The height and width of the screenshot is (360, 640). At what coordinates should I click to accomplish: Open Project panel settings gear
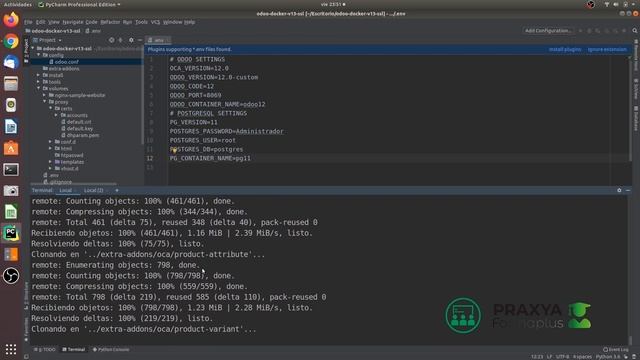tap(131, 40)
